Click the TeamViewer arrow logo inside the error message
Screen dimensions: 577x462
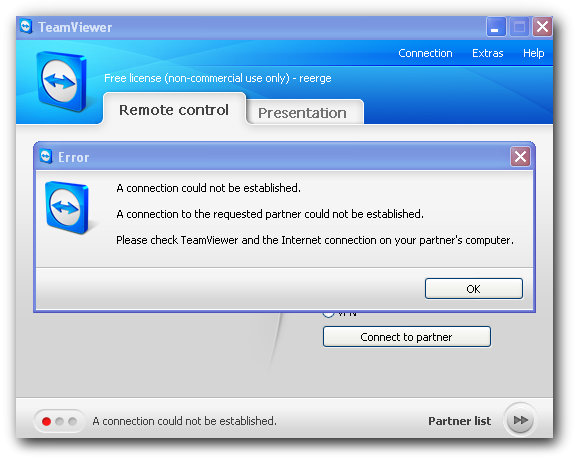(67, 208)
